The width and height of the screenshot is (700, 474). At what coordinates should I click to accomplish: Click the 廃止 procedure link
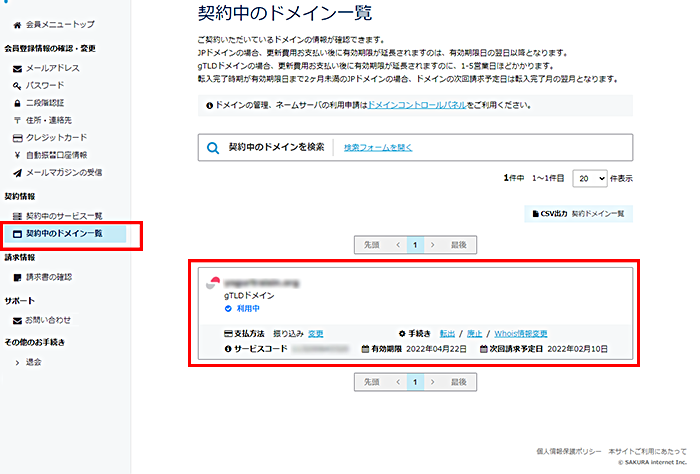click(x=474, y=334)
